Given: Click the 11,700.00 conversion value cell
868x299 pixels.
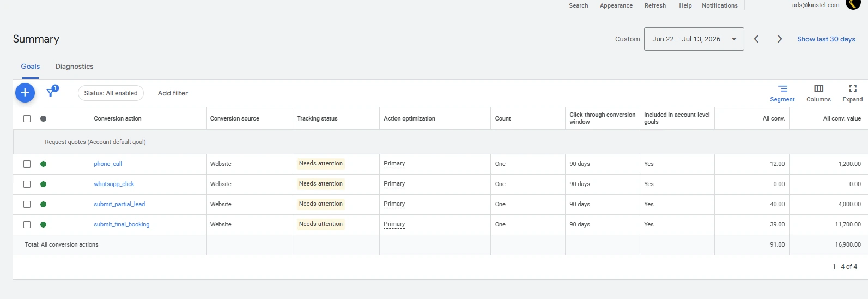Looking at the screenshot, I should click(848, 224).
